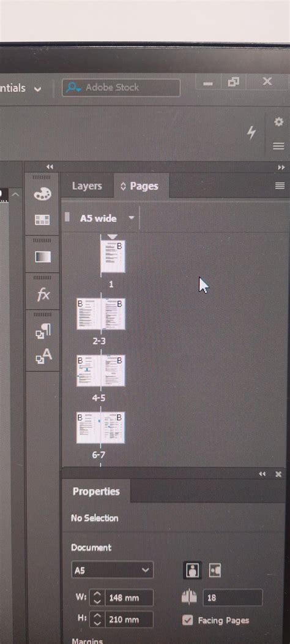This screenshot has height=644, width=290.
Task: Select the 4-5 spread thumbnail
Action: 100,371
